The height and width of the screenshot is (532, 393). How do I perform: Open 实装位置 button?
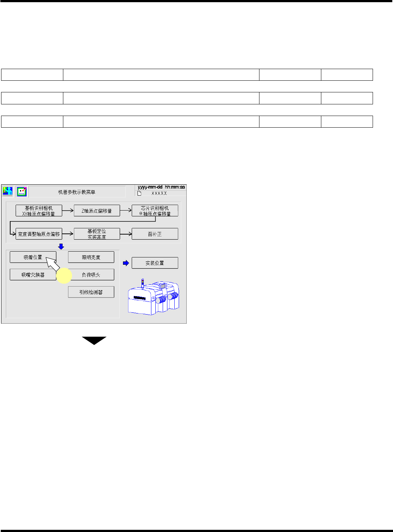pyautogui.click(x=155, y=263)
